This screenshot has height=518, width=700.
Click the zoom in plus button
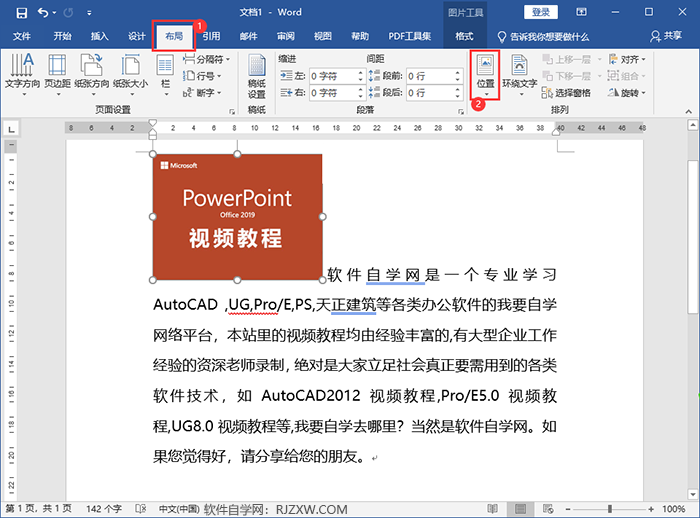[651, 509]
